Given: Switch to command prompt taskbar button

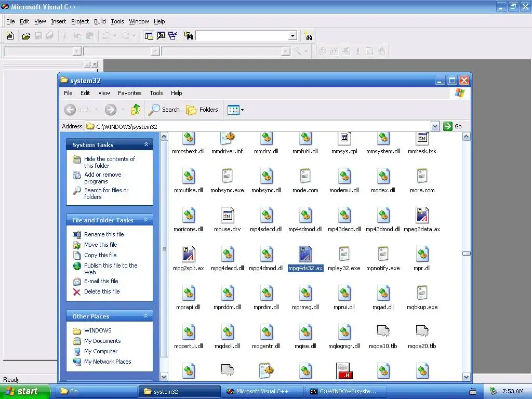Looking at the screenshot, I should coord(345,391).
